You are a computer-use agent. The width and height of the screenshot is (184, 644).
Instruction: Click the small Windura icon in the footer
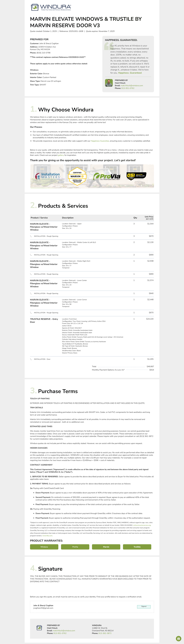(x=39, y=628)
